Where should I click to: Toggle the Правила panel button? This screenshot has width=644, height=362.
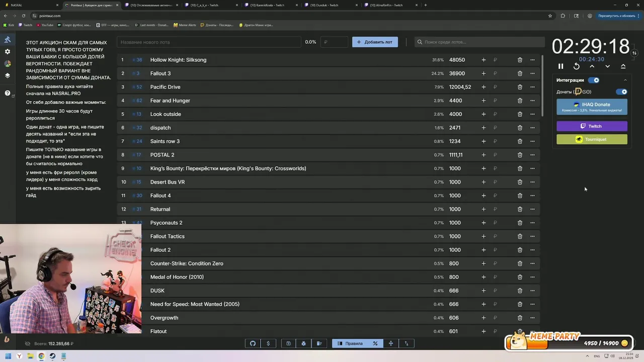(x=350, y=343)
